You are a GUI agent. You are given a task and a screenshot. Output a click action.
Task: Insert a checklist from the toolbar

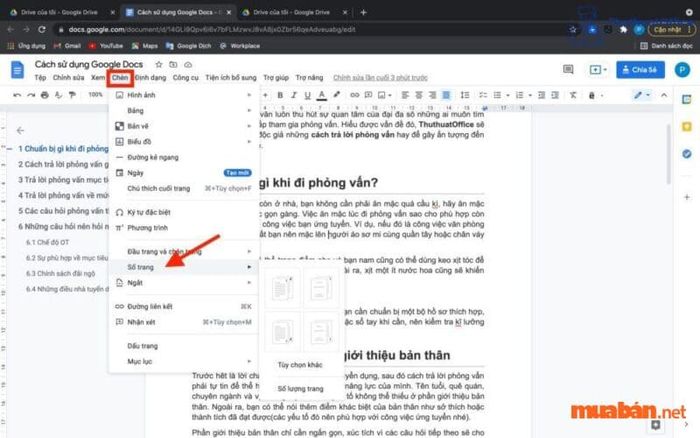pos(483,95)
